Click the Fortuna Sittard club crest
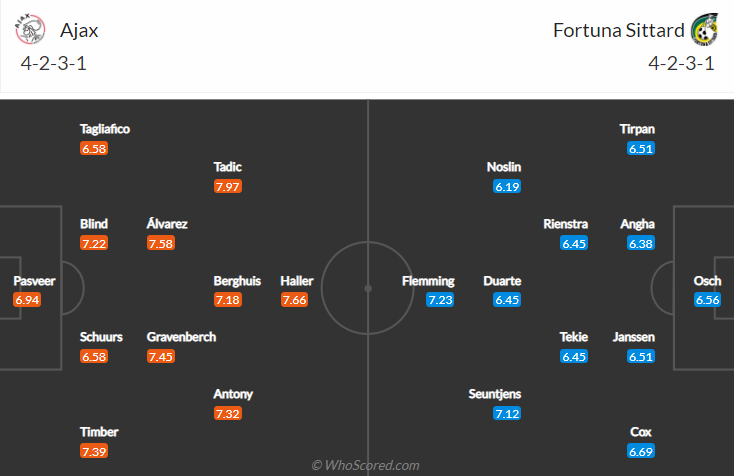 [x=706, y=31]
